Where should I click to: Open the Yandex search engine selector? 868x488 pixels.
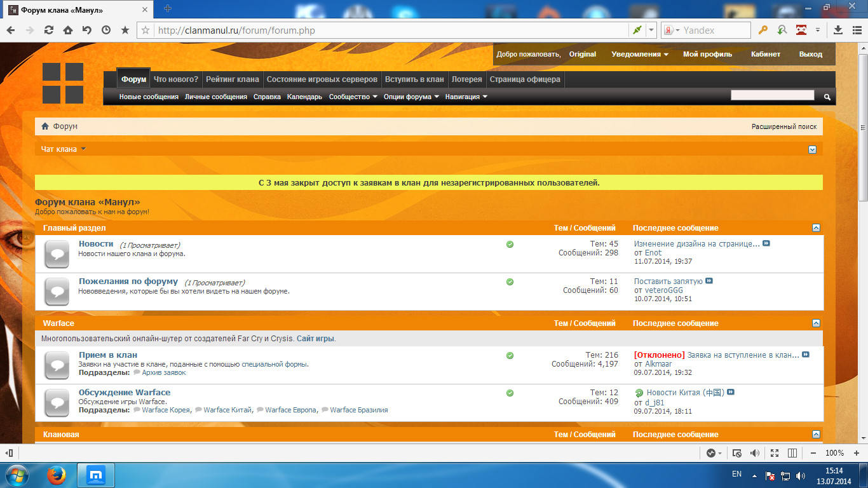coord(672,30)
